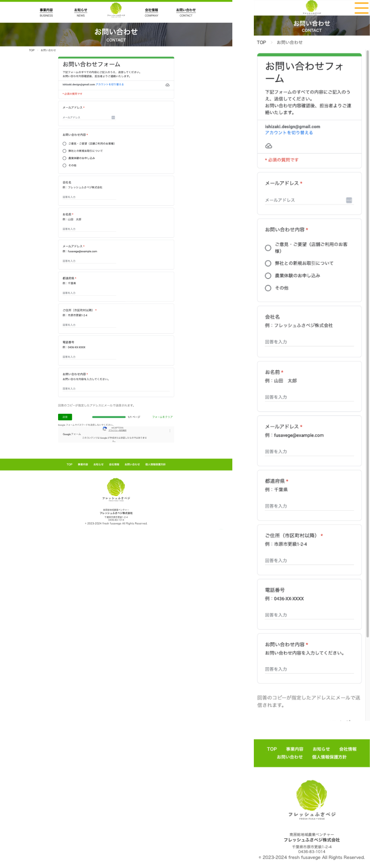Click お知らせ in the desktop footer bar

pos(98,465)
